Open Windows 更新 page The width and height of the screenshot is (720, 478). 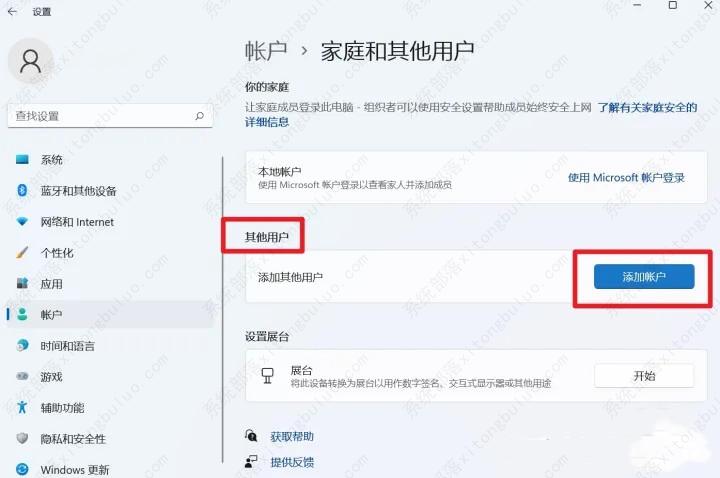[x=110, y=470]
